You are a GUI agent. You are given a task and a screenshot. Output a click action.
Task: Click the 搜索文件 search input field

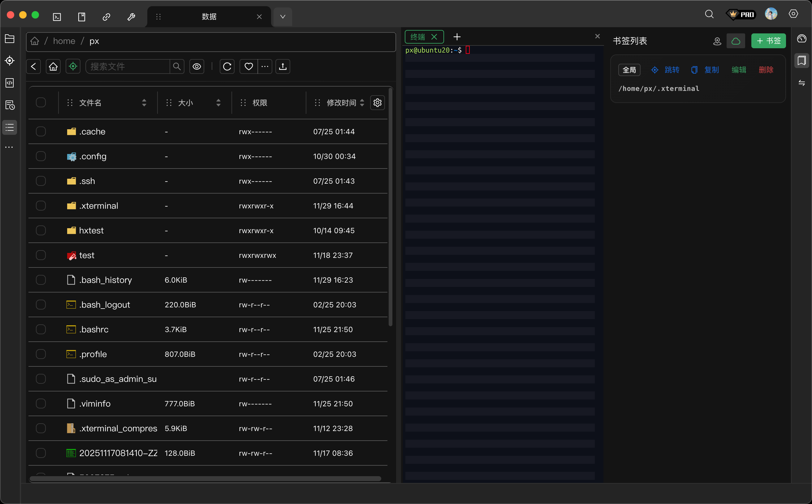128,67
